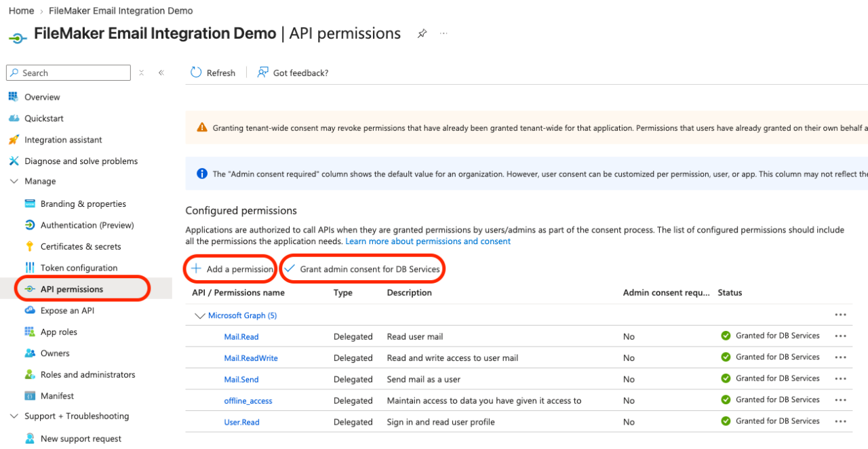Open App roles page
Viewport: 868px width, 449px height.
pyautogui.click(x=59, y=332)
